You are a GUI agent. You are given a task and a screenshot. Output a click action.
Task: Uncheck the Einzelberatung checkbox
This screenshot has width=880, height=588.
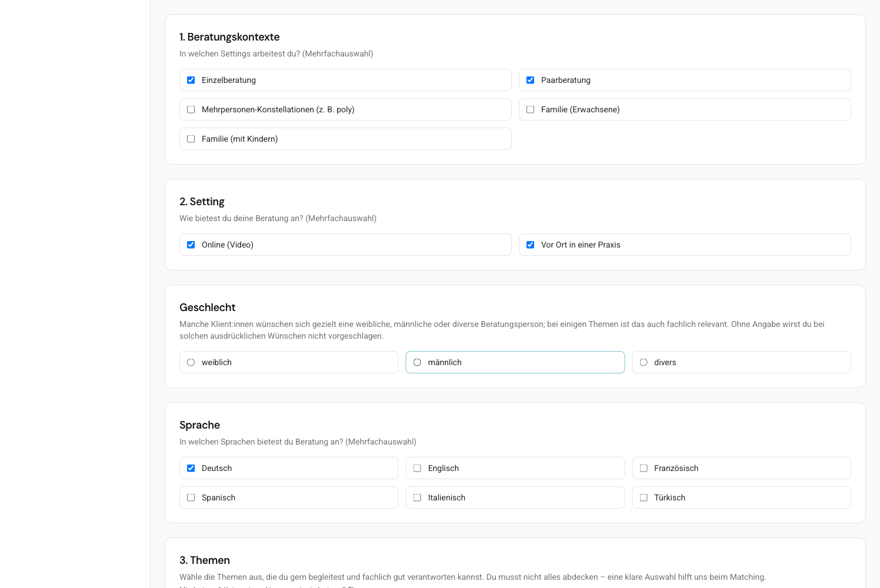point(191,80)
